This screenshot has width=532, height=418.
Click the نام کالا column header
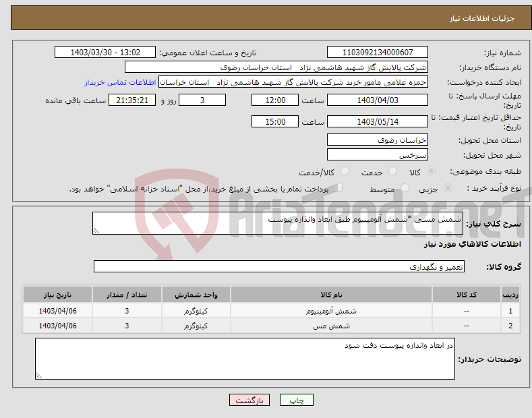(x=331, y=295)
